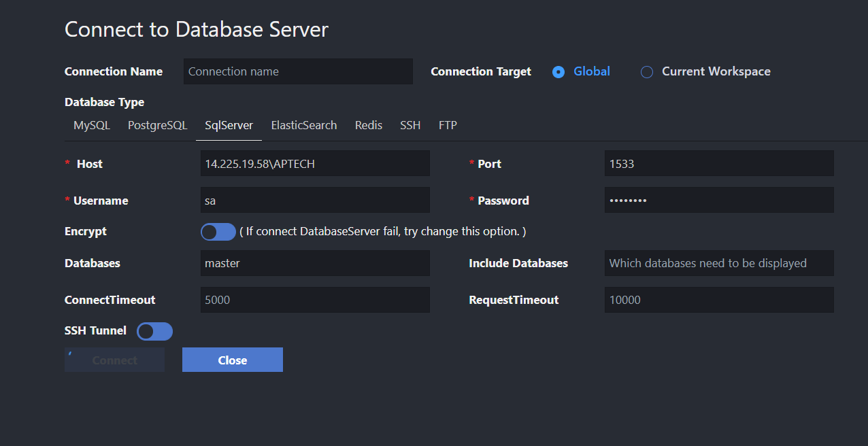This screenshot has height=446, width=868.
Task: Edit the Databases field showing master
Action: coord(314,263)
